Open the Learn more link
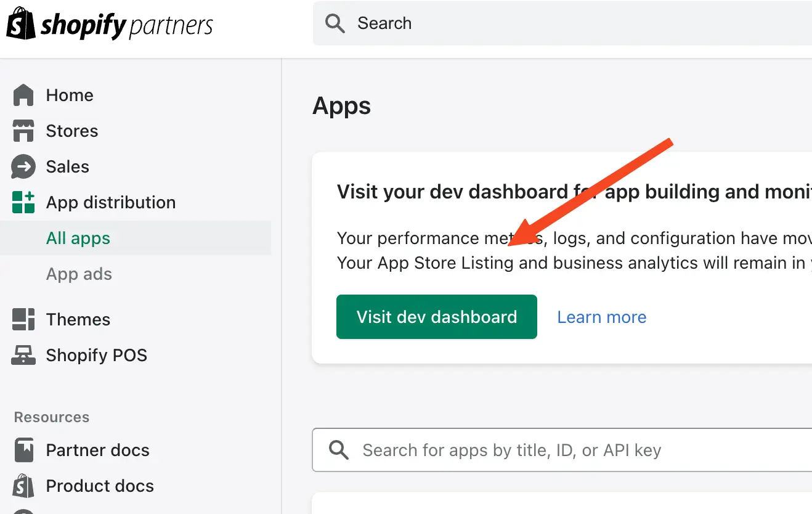The height and width of the screenshot is (514, 812). [x=601, y=317]
